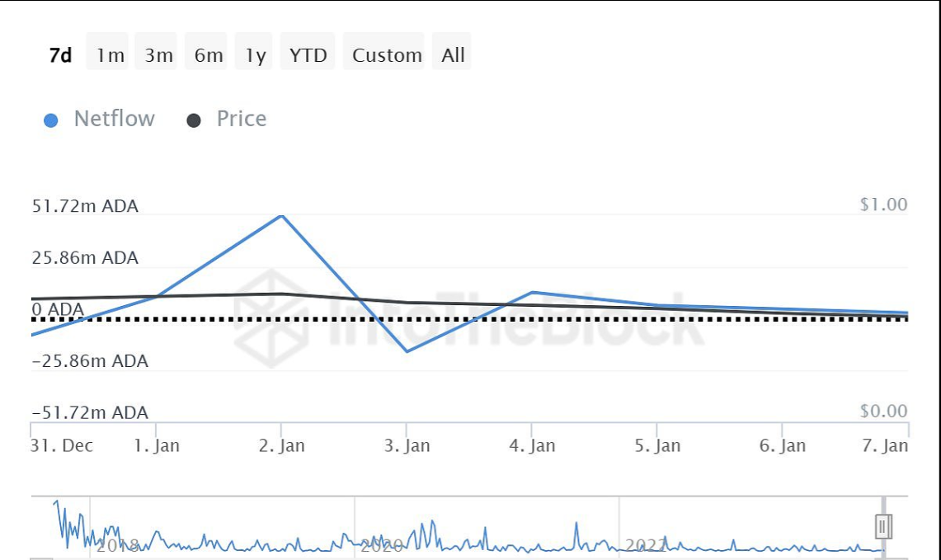Click the Netflow point on 4 Jan
Viewport: 941px width, 560px height.
(x=532, y=292)
